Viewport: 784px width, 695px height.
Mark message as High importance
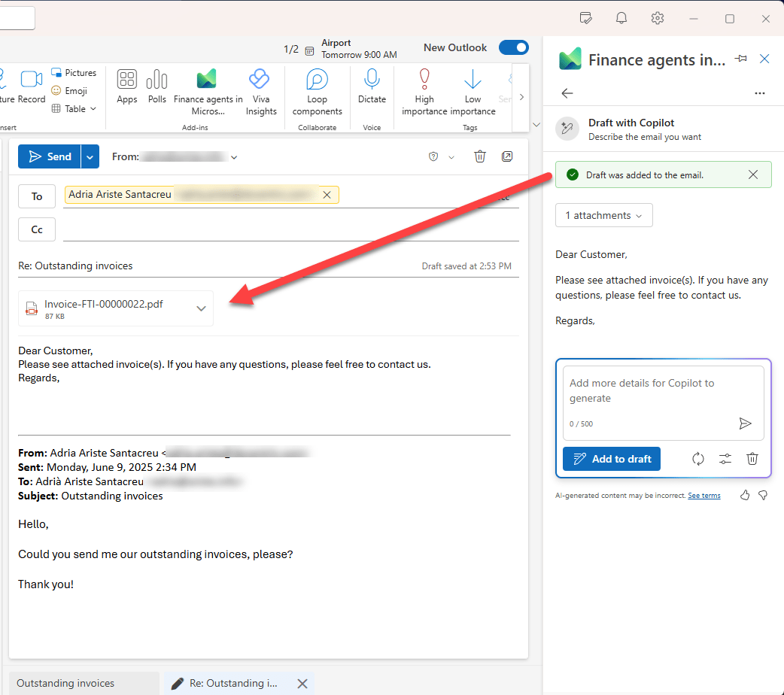(x=424, y=92)
